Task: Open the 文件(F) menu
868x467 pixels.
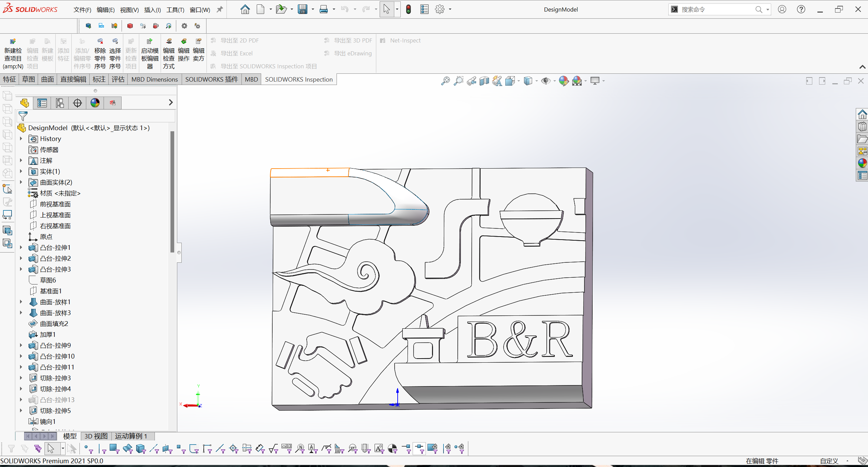Action: (x=82, y=10)
